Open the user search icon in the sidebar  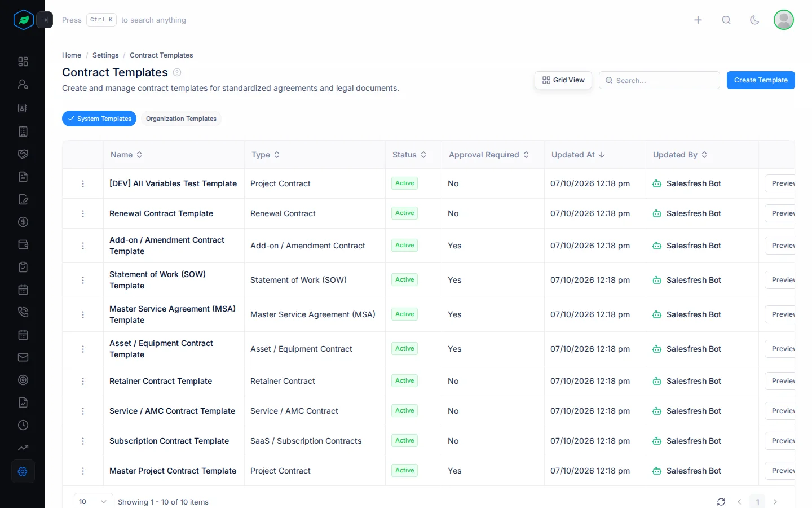[x=23, y=84]
